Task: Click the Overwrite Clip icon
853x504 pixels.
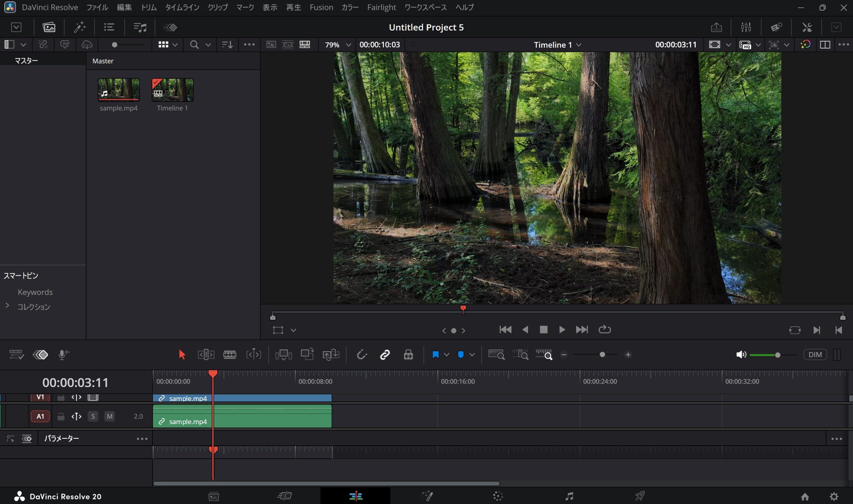Action: click(307, 354)
